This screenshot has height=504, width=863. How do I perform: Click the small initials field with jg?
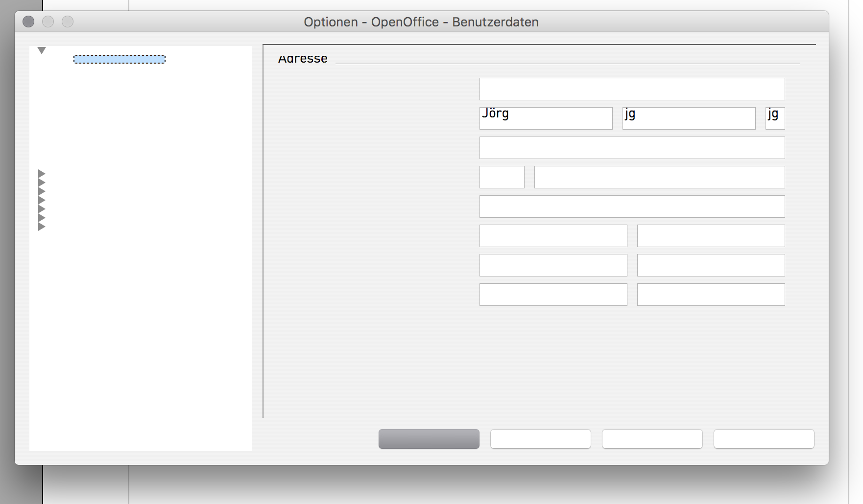coord(775,118)
